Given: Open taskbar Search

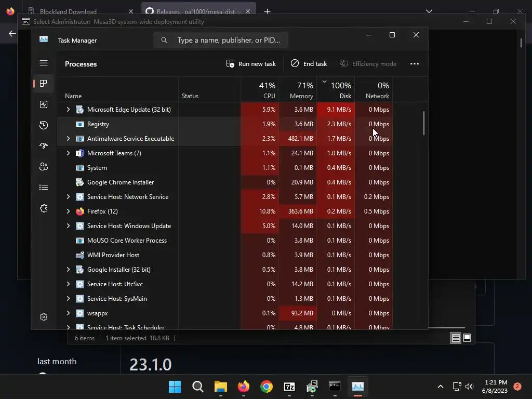Looking at the screenshot, I should 198,387.
